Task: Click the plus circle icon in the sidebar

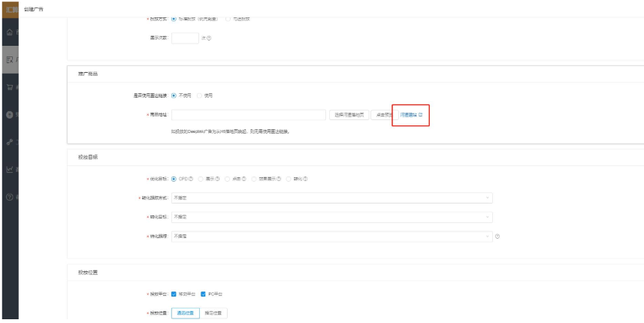Action: tap(8, 114)
